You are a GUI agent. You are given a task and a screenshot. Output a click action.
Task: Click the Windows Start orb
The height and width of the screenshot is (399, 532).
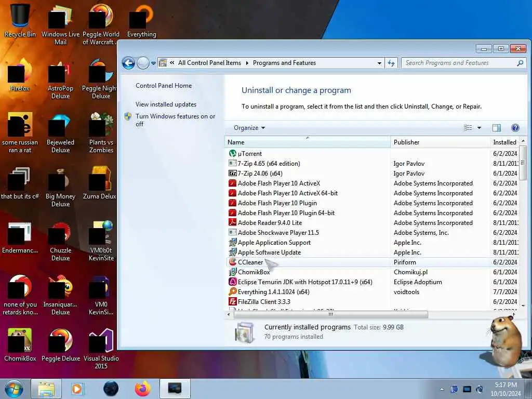pyautogui.click(x=14, y=389)
